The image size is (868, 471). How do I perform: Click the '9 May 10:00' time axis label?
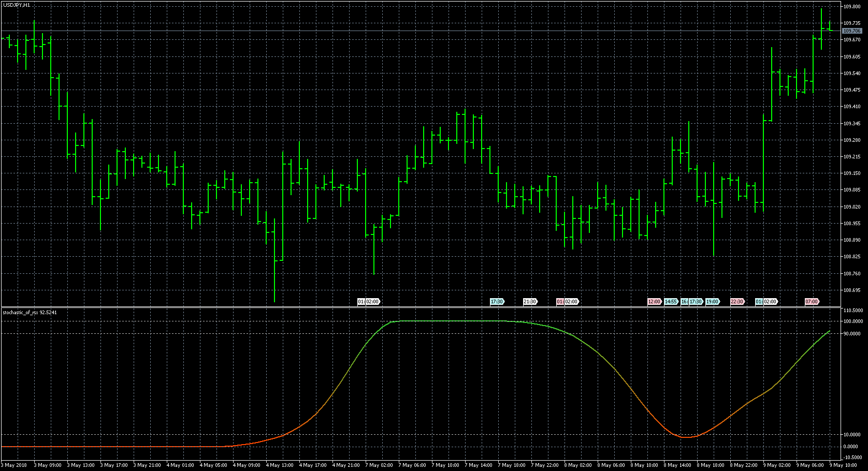pos(843,465)
